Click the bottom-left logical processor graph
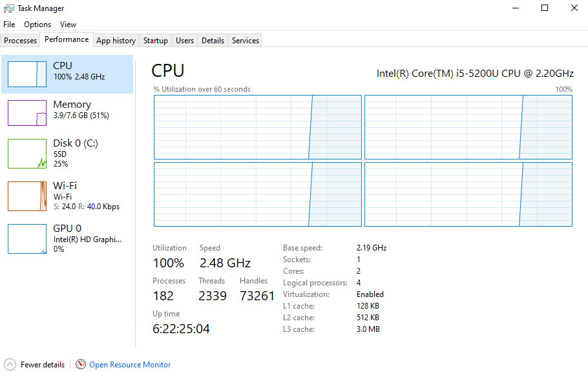The width and height of the screenshot is (588, 379). pos(258,194)
